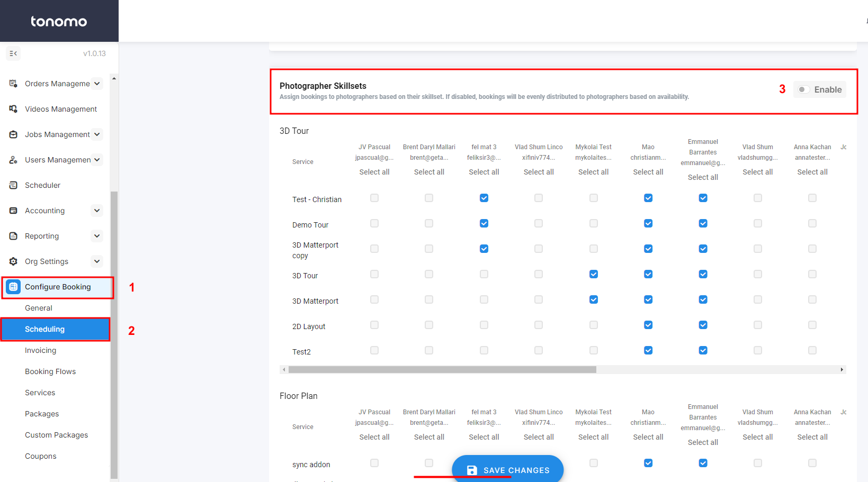Expand the Reporting menu chevron

click(x=97, y=236)
